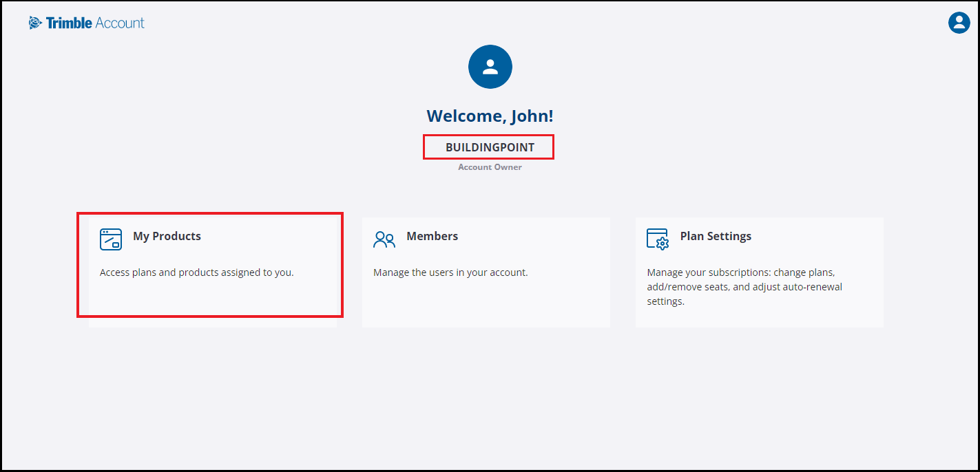Click the word 'Account' in the top-left logo
980x472 pixels.
tap(120, 23)
